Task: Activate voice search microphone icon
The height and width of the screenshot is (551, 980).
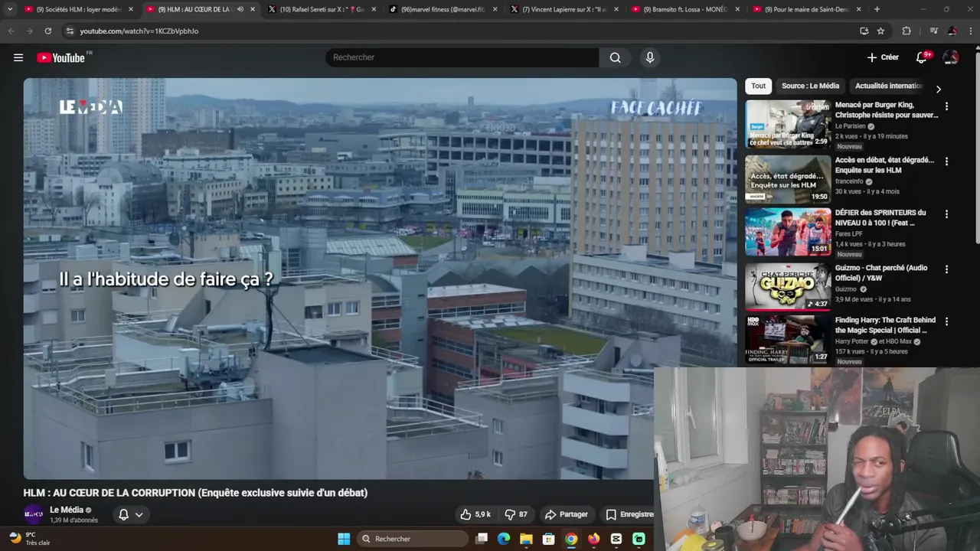Action: (650, 57)
